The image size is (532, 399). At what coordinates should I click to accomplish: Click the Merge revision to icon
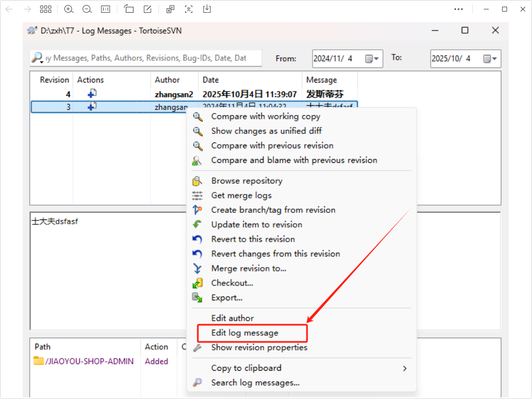point(197,268)
